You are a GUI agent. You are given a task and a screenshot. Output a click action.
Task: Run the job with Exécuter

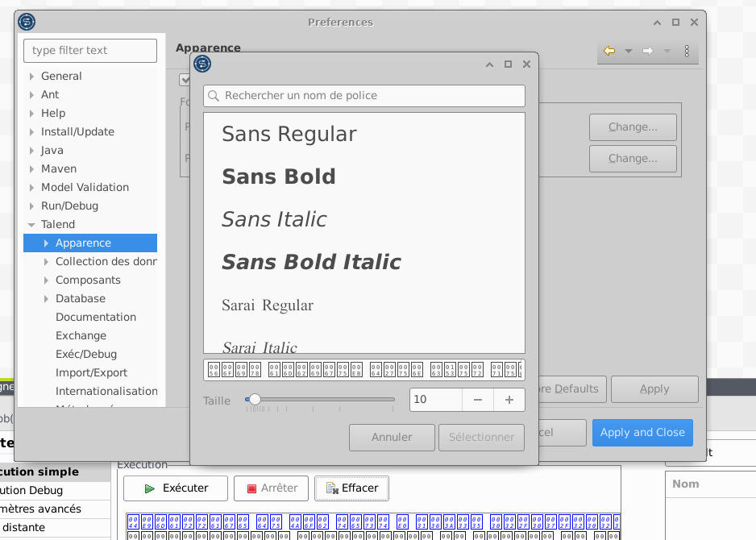pyautogui.click(x=176, y=488)
